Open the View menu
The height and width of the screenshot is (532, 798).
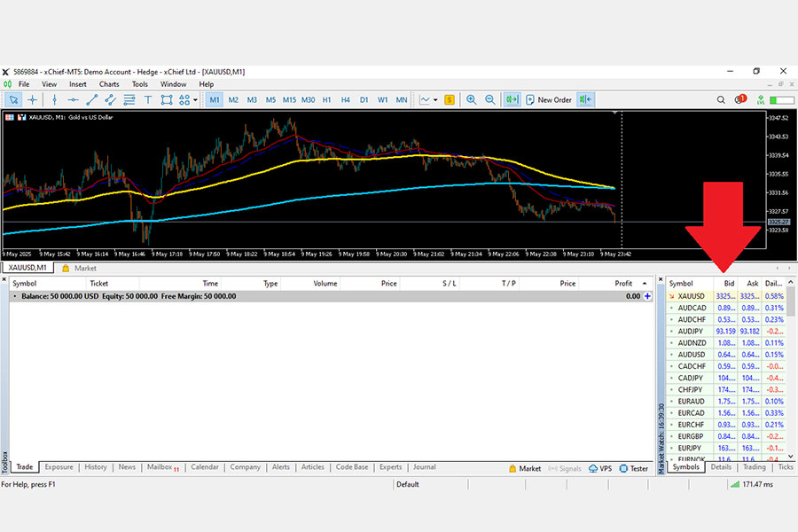[x=50, y=84]
